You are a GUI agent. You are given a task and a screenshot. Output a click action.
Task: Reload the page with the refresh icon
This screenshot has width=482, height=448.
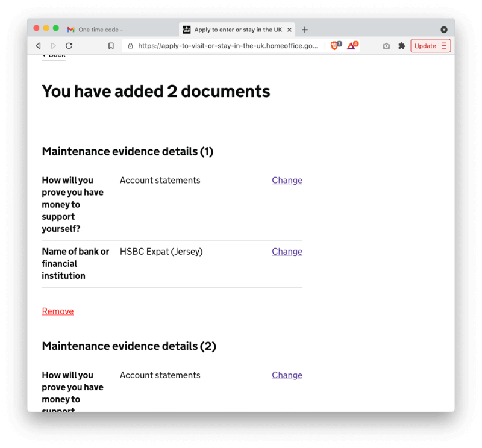click(69, 46)
